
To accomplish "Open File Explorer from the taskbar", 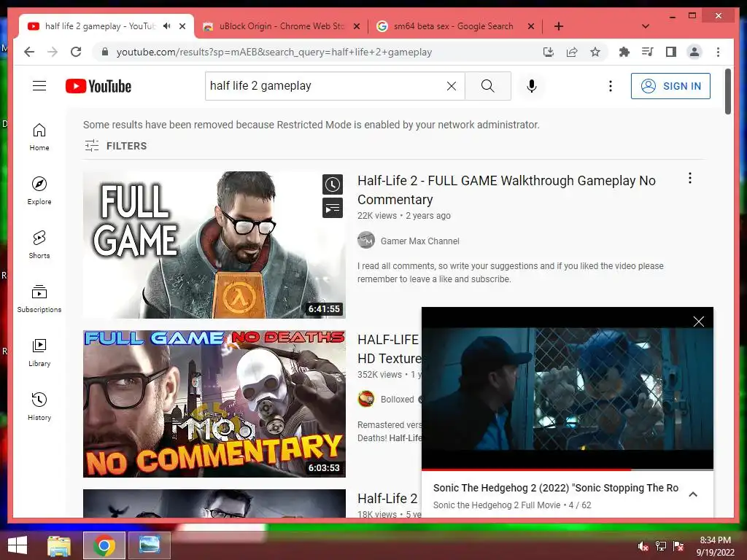I will pyautogui.click(x=59, y=545).
